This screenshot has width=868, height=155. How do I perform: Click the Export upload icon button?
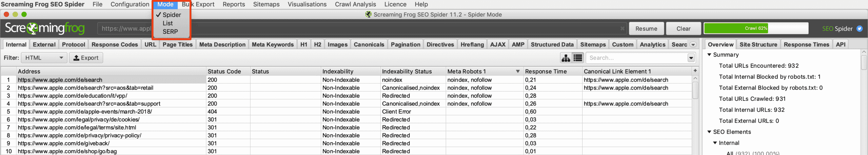pyautogui.click(x=86, y=58)
